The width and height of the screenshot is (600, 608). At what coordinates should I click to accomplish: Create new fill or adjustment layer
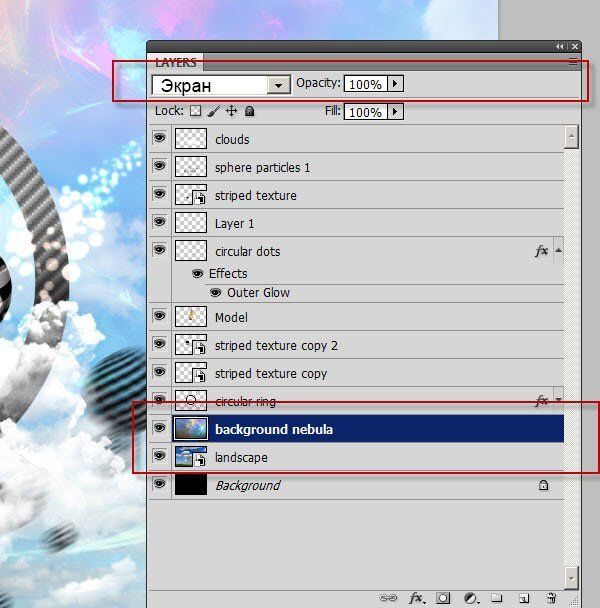(x=470, y=598)
